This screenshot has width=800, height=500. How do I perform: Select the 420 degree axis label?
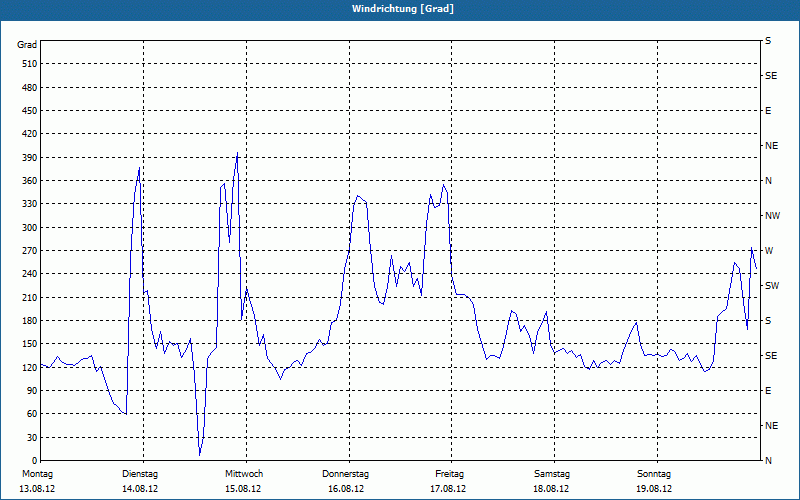pyautogui.click(x=30, y=134)
